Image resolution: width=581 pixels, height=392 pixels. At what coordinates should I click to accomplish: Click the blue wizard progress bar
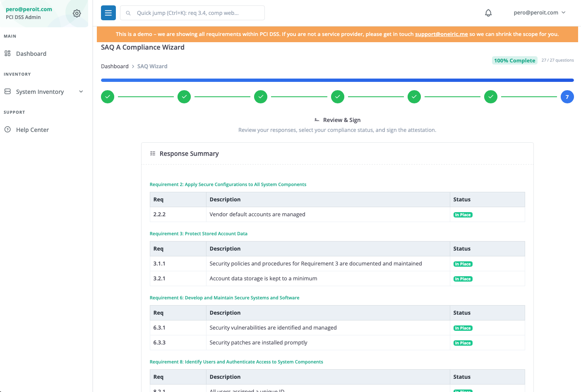(x=337, y=80)
